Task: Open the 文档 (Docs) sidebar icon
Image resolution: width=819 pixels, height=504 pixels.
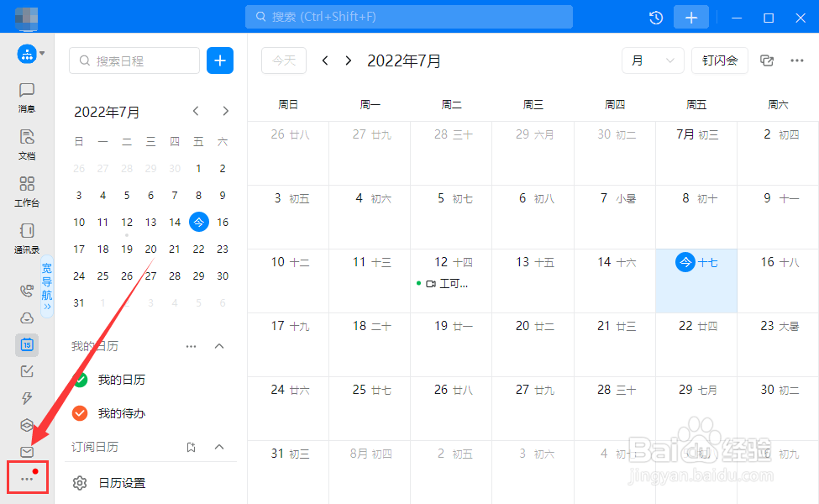Action: point(27,143)
